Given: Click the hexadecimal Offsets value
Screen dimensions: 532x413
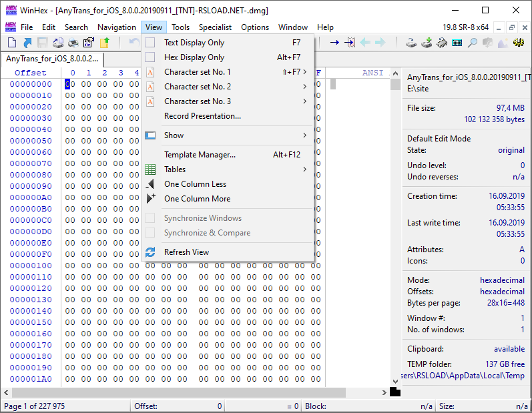Looking at the screenshot, I should 502,292.
